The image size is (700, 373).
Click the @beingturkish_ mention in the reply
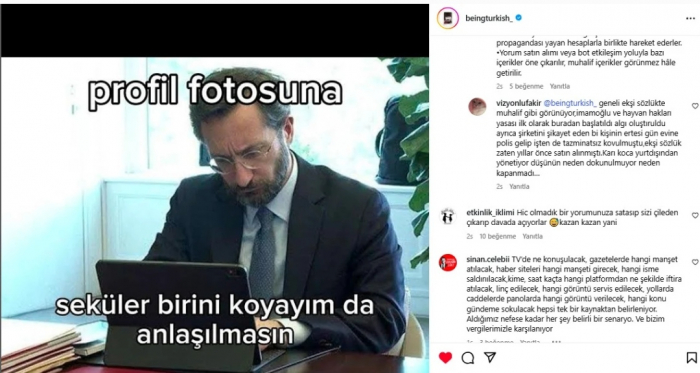(x=570, y=103)
